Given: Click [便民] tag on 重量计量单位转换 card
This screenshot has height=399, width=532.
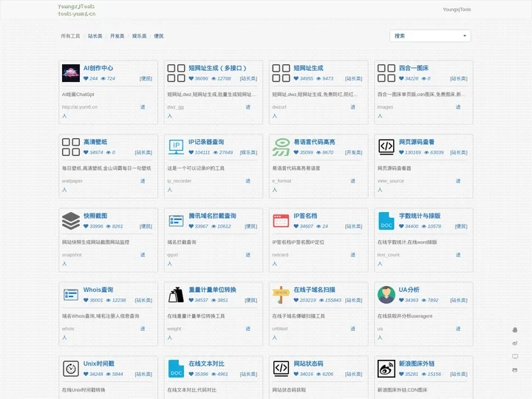Looking at the screenshot, I should coord(250,300).
